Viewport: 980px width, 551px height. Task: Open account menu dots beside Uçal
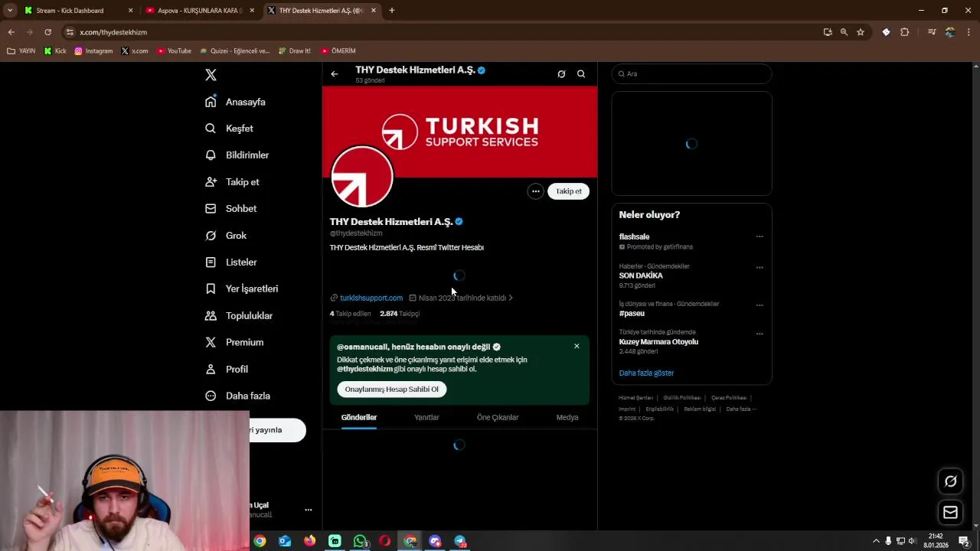point(309,510)
